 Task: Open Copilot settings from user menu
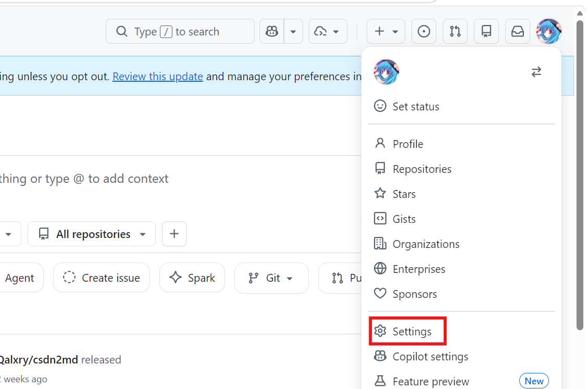point(461,356)
